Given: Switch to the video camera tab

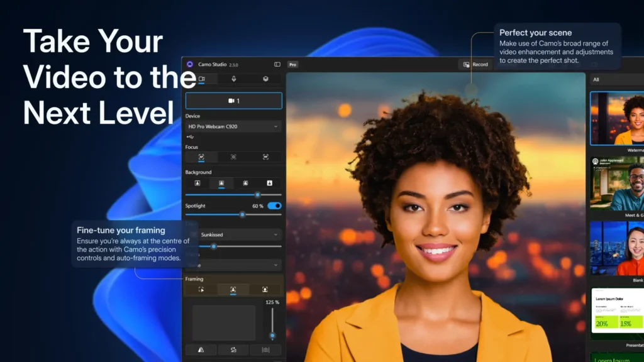Looking at the screenshot, I should coord(202,79).
